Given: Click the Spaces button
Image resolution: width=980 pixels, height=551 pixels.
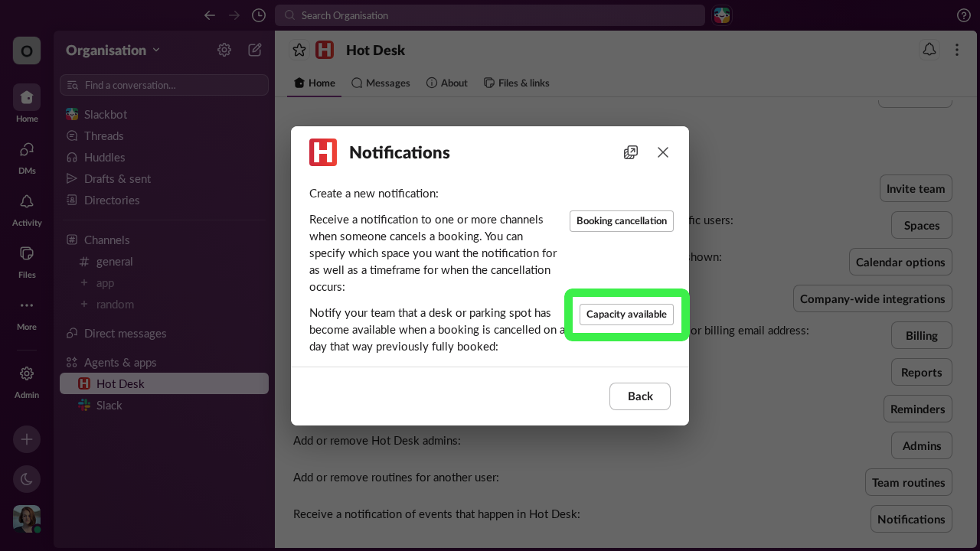Looking at the screenshot, I should 922,225.
